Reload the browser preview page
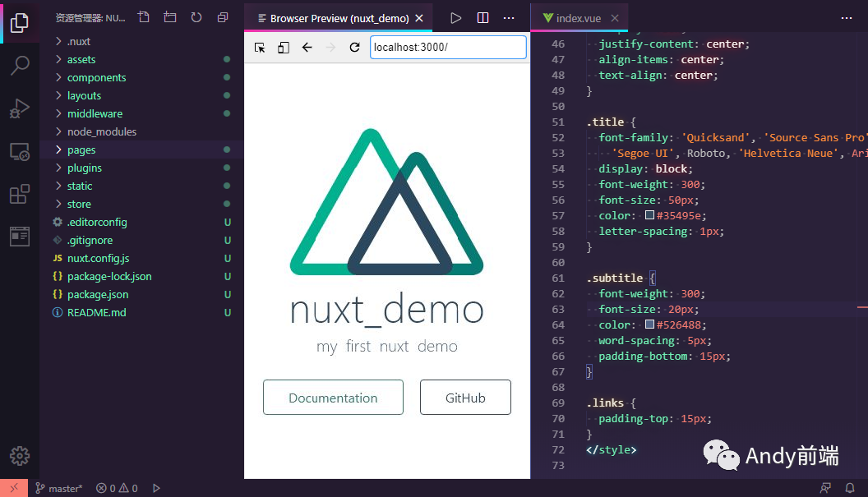This screenshot has height=497, width=868. pyautogui.click(x=355, y=48)
